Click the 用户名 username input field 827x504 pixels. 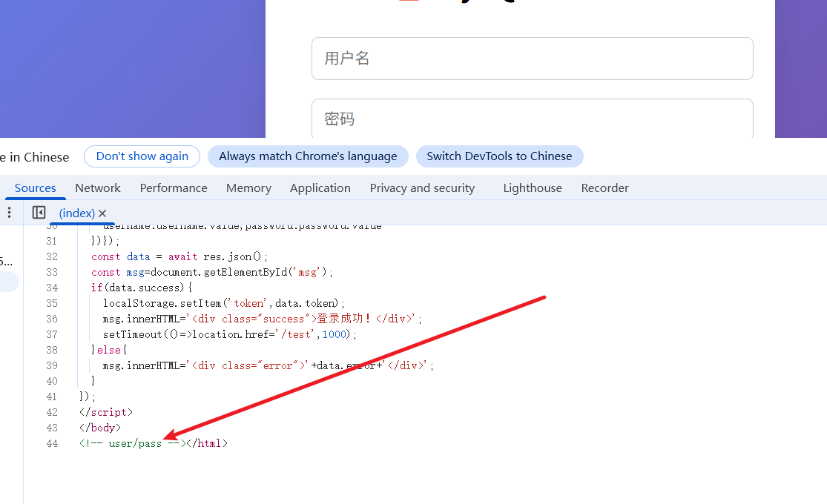click(532, 59)
